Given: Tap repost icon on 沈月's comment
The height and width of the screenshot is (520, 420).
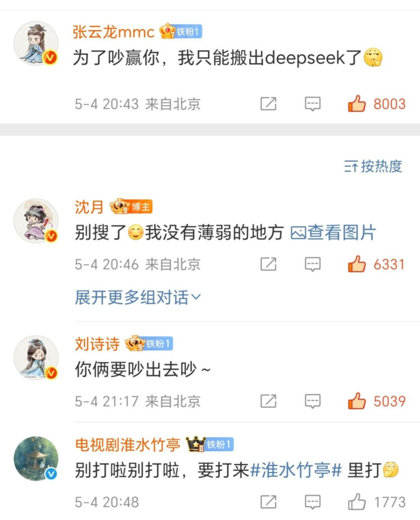Looking at the screenshot, I should (x=268, y=264).
